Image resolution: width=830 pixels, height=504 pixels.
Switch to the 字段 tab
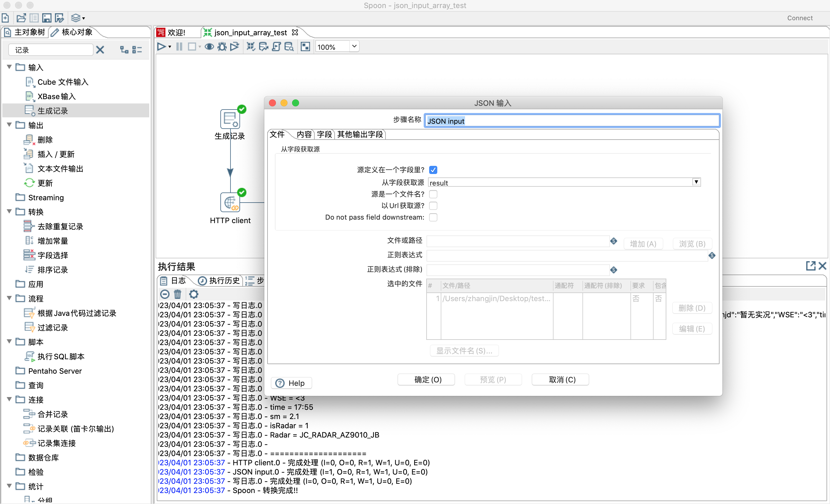point(324,135)
